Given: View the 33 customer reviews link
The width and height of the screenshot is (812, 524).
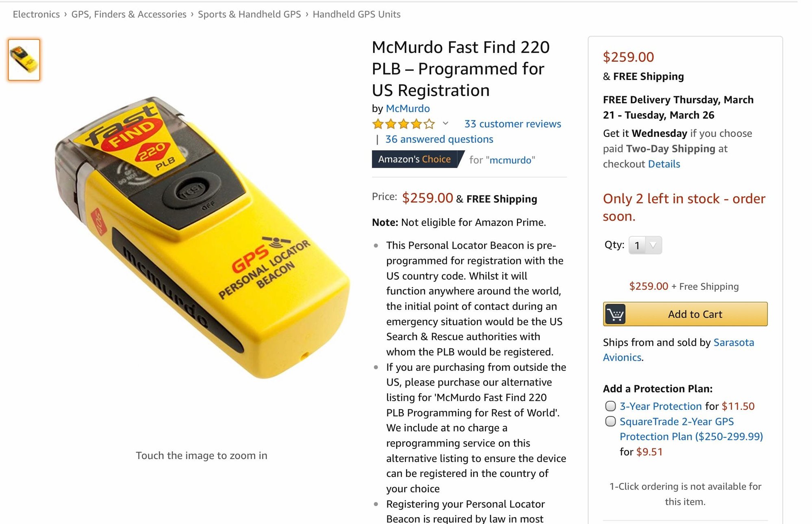Looking at the screenshot, I should 512,124.
